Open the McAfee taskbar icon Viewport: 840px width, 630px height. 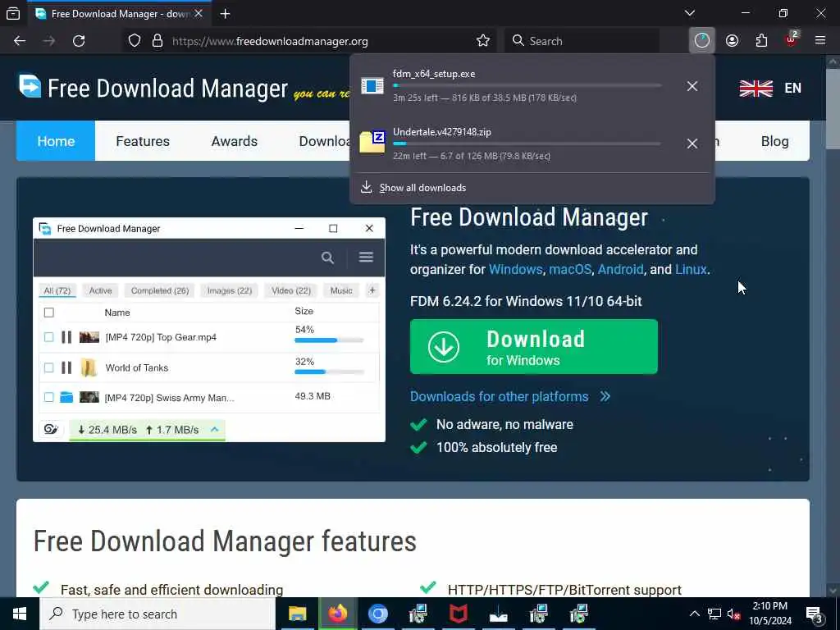coord(458,614)
